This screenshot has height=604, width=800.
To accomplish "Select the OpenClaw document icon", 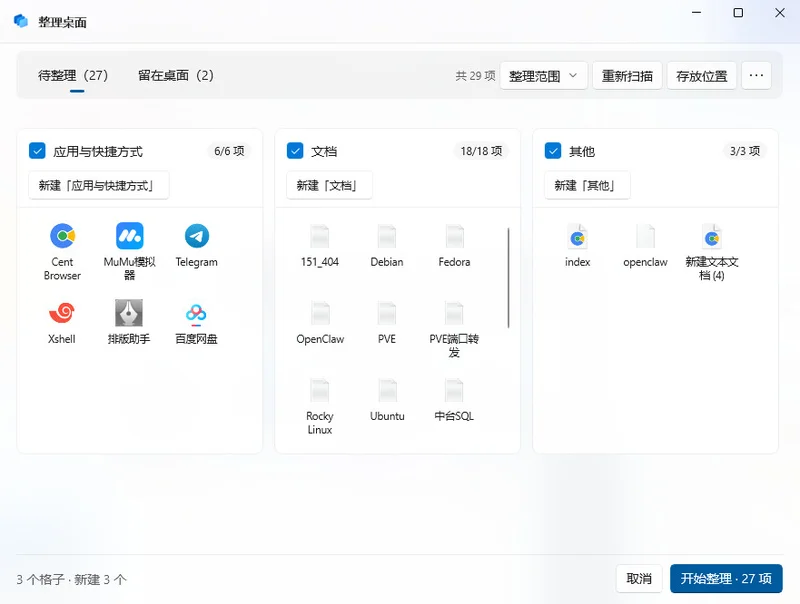I will pos(320,313).
